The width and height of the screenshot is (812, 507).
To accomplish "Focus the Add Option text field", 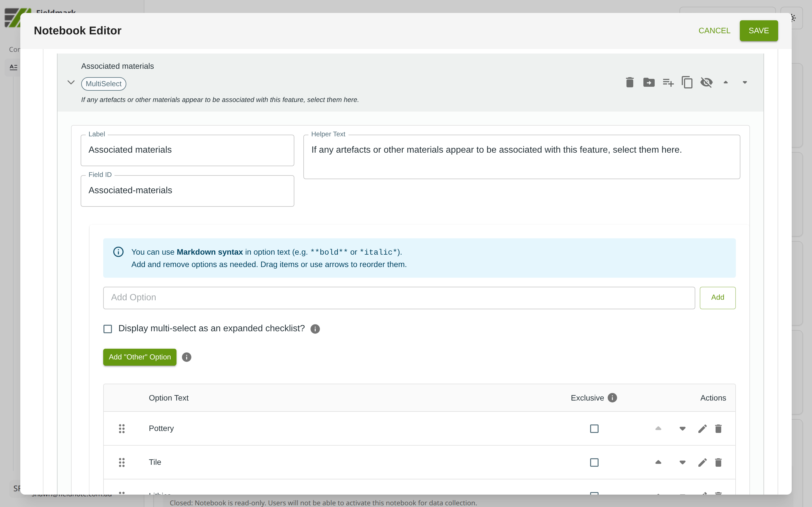I will (x=399, y=298).
